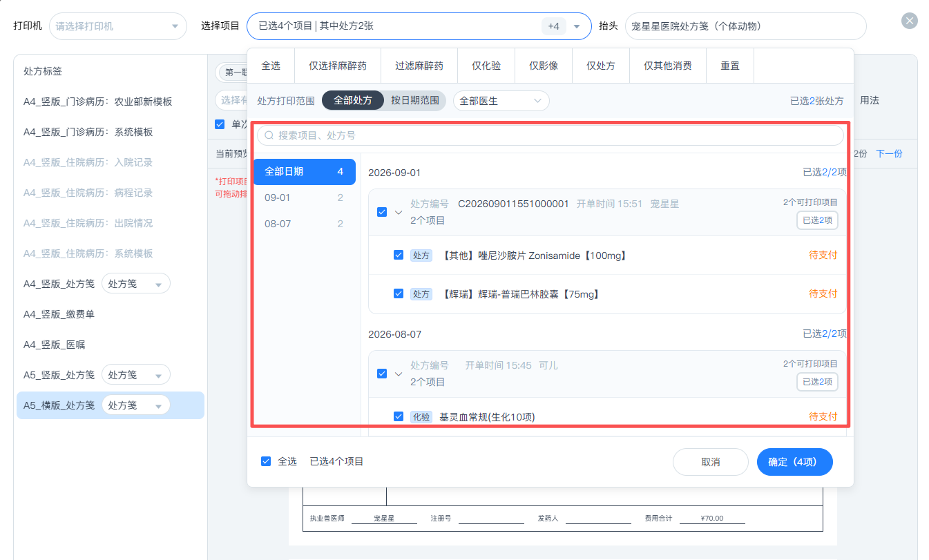The image size is (929, 560).
Task: Click the 取消 cancel button
Action: point(711,462)
